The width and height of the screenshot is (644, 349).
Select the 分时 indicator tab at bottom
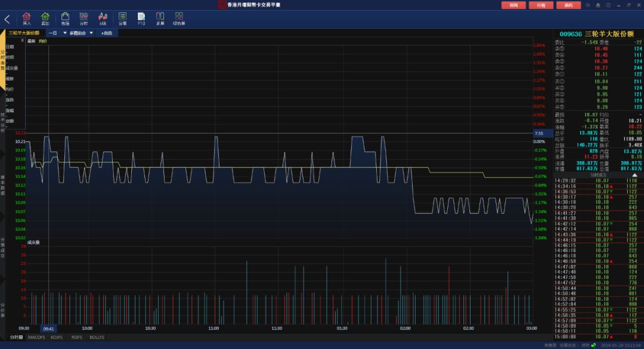click(16, 337)
